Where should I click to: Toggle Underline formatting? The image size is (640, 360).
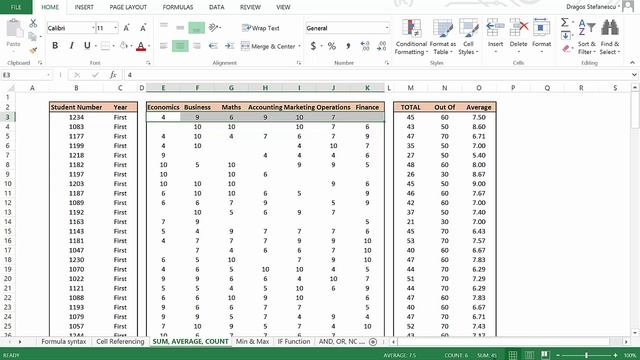click(87, 46)
